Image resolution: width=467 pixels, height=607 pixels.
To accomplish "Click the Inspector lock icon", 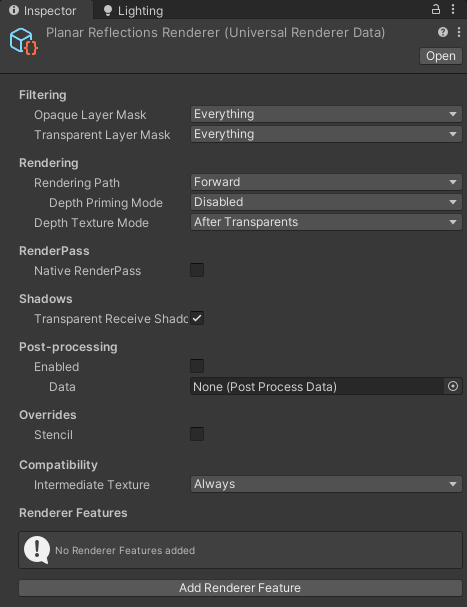I will [436, 9].
